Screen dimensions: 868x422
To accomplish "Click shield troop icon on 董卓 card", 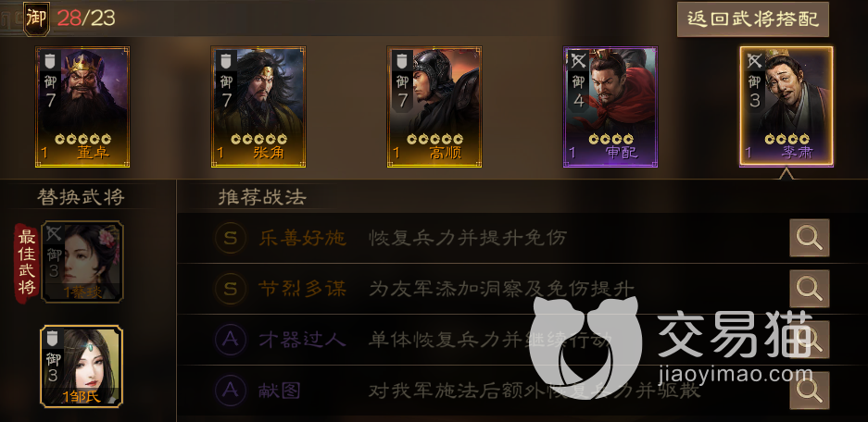I will coord(50,60).
